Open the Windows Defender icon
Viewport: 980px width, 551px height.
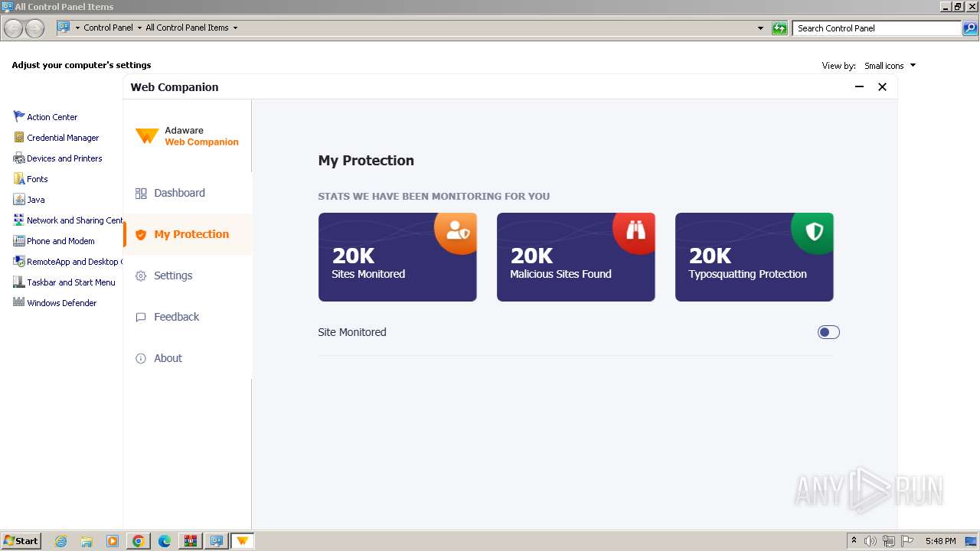pos(19,302)
